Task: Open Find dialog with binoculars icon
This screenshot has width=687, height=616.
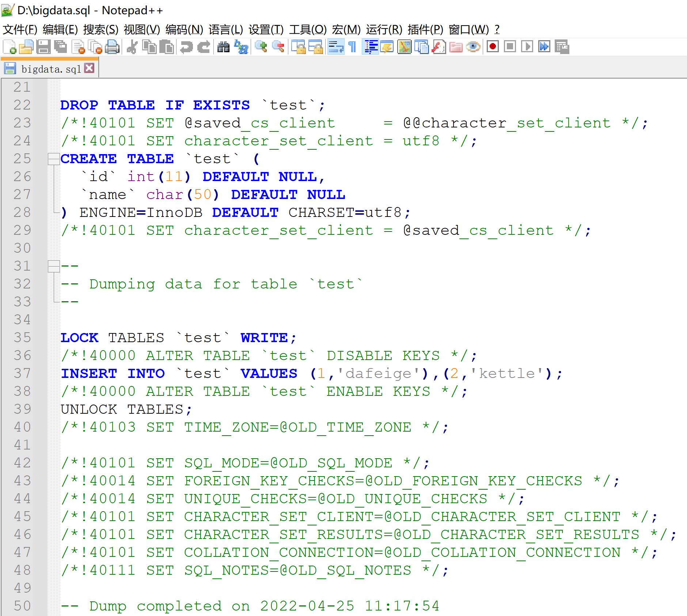Action: [x=223, y=47]
